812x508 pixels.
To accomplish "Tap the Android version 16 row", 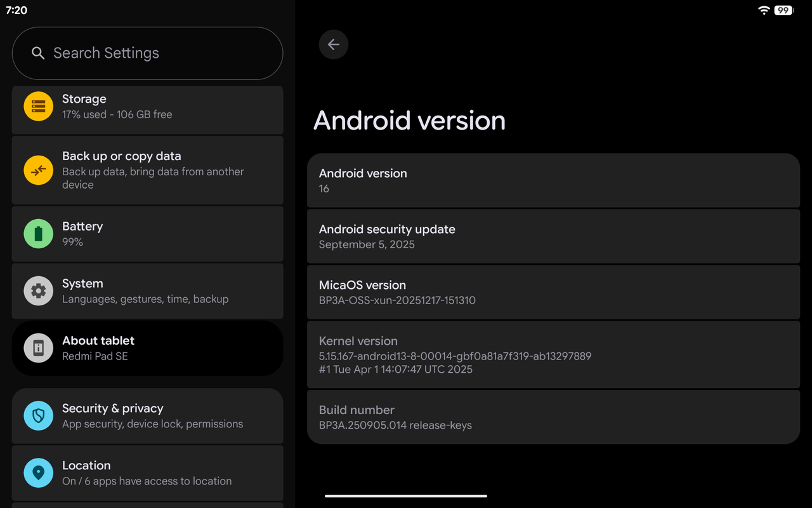I will tap(553, 180).
